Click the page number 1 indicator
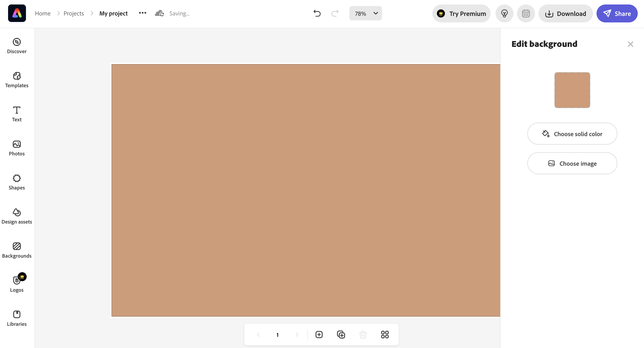The image size is (644, 348). pyautogui.click(x=277, y=335)
